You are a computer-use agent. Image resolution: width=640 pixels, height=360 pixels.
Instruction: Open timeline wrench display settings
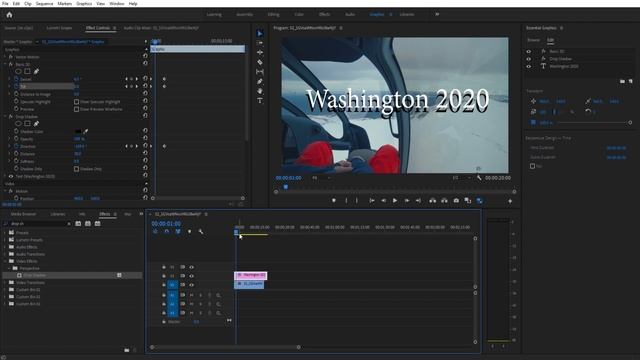[x=201, y=231]
